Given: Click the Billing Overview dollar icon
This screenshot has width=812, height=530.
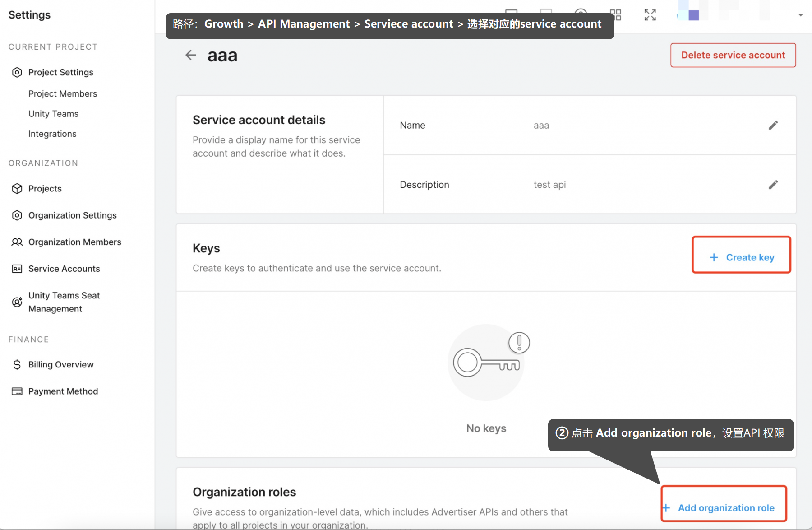Looking at the screenshot, I should [x=17, y=365].
